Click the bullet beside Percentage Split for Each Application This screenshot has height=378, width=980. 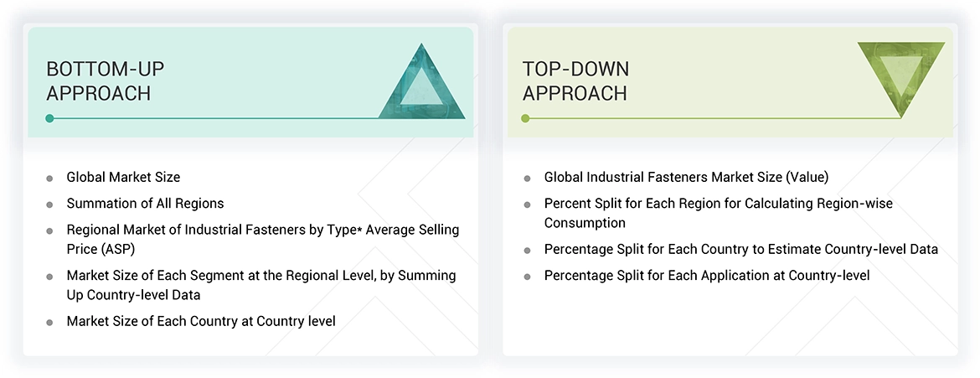coord(527,277)
